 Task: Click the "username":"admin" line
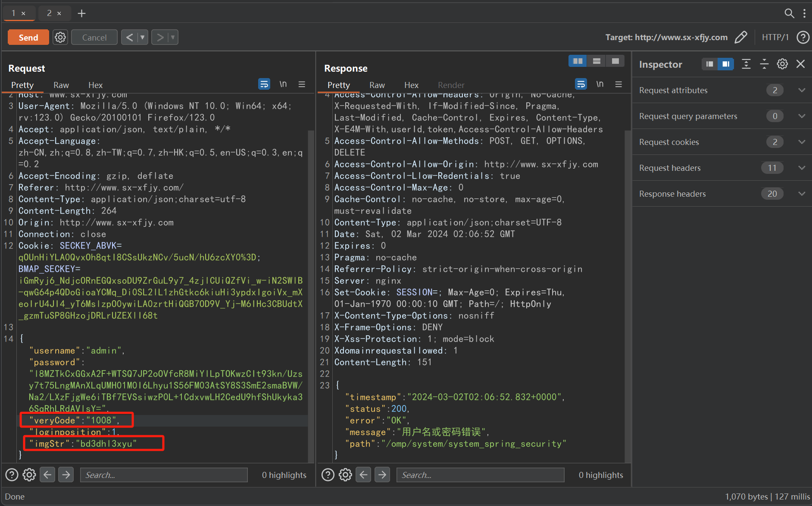(77, 351)
